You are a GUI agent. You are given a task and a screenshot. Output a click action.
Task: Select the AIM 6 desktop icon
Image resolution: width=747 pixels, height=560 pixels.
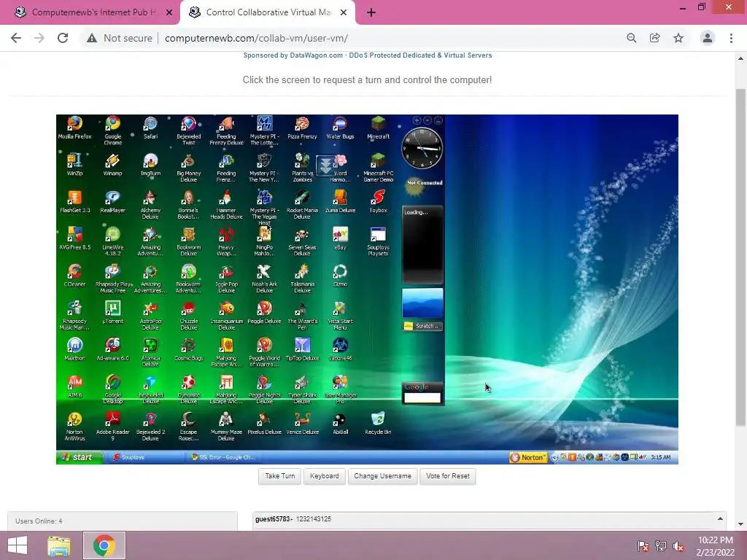75,386
